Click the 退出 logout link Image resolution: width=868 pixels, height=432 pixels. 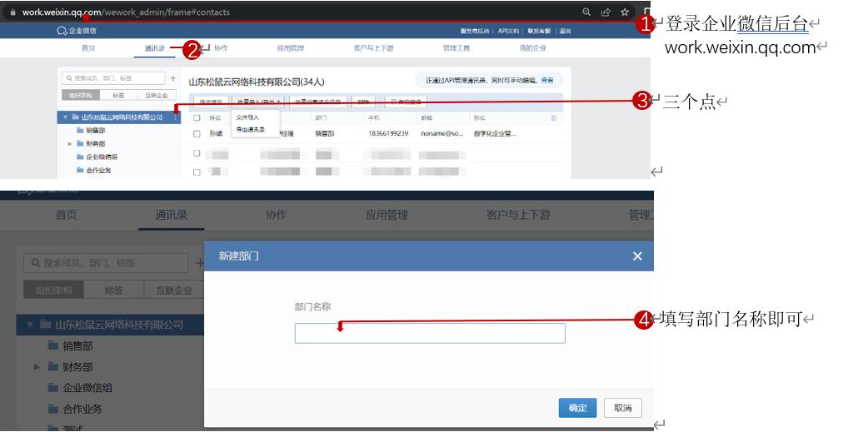565,31
